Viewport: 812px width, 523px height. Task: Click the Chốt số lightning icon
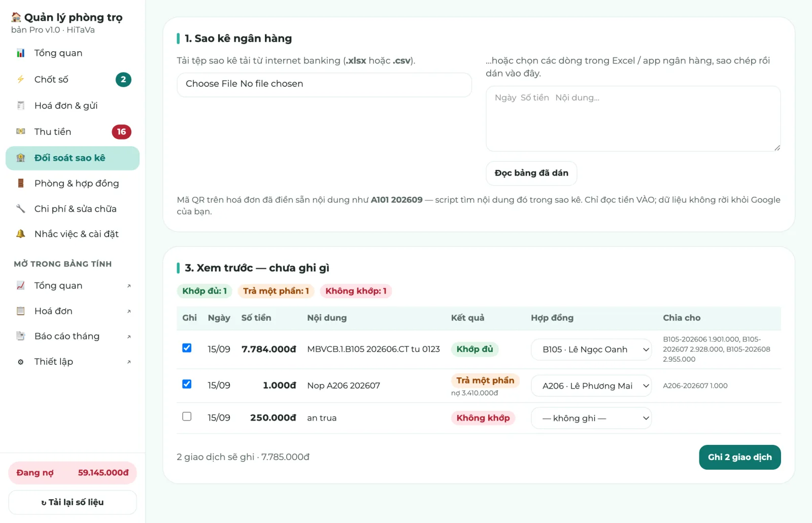tap(21, 80)
